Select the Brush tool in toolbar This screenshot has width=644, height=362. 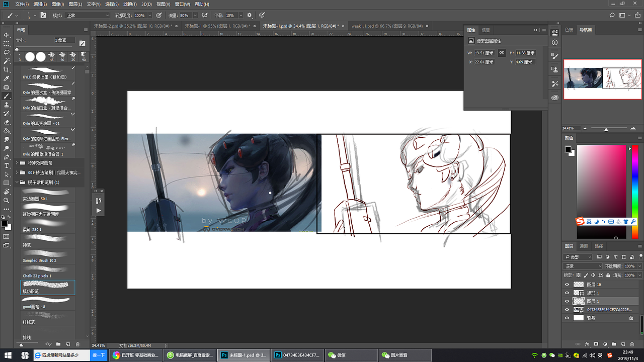7,96
